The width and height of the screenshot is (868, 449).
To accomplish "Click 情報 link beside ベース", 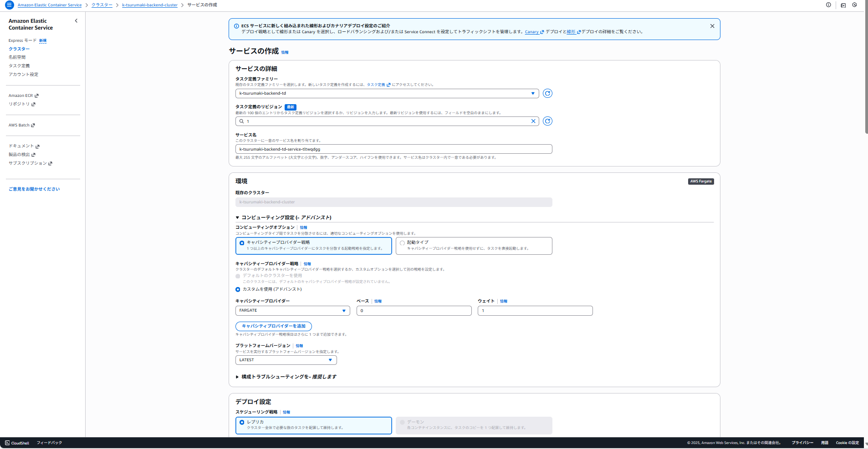I will tap(378, 301).
